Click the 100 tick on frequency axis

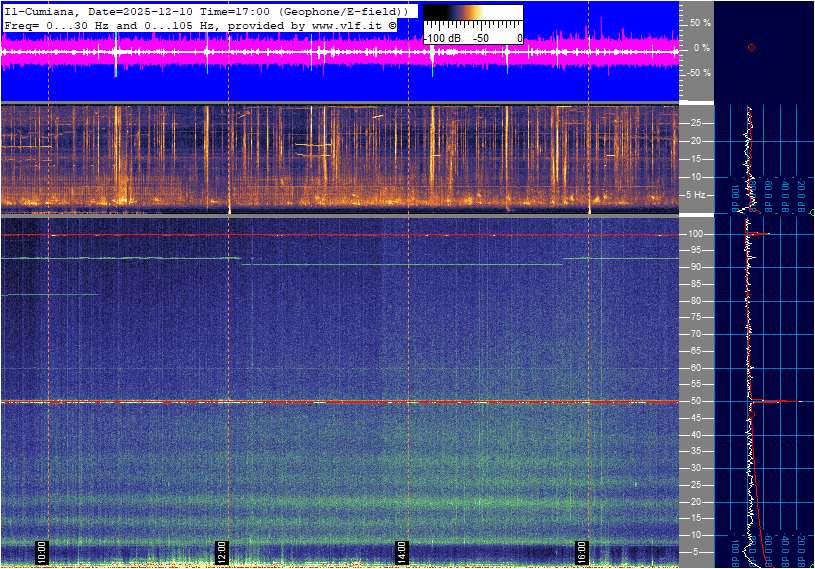pos(698,233)
